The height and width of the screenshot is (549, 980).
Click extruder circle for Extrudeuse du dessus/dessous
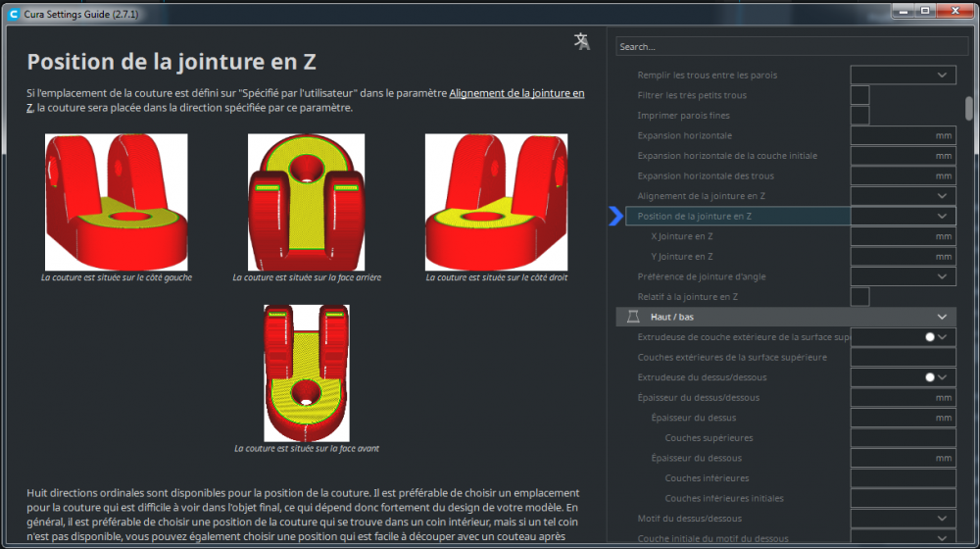pos(930,377)
